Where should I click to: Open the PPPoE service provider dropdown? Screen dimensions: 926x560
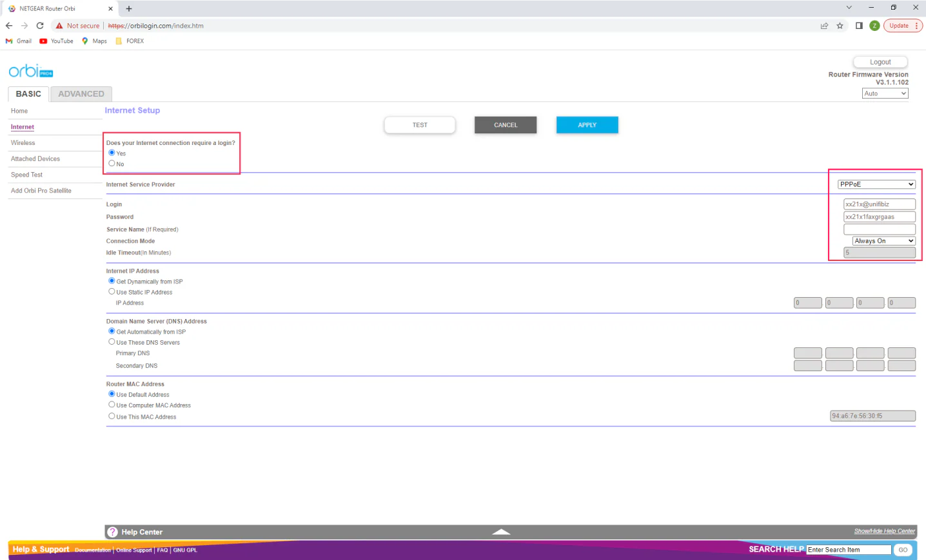tap(876, 184)
